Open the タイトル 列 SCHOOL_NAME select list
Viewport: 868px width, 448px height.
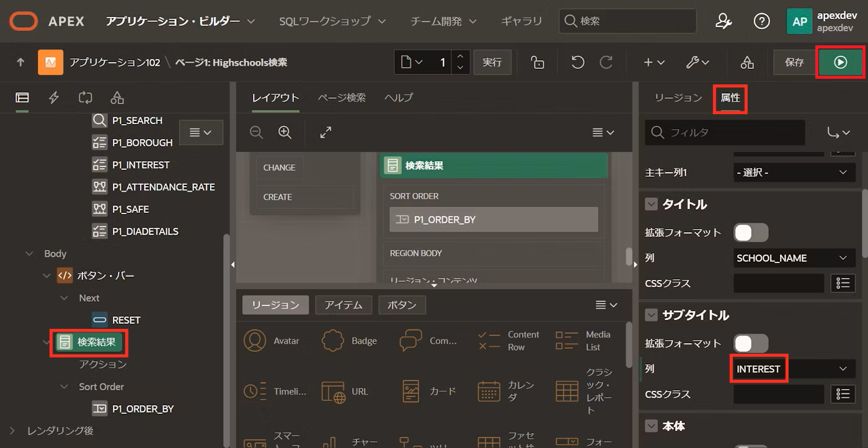coord(794,258)
